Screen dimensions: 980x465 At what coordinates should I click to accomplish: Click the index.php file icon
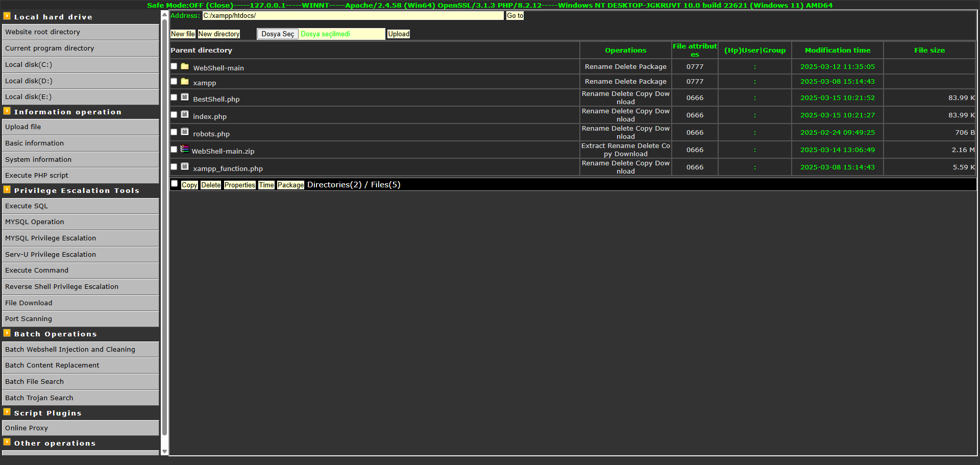185,114
